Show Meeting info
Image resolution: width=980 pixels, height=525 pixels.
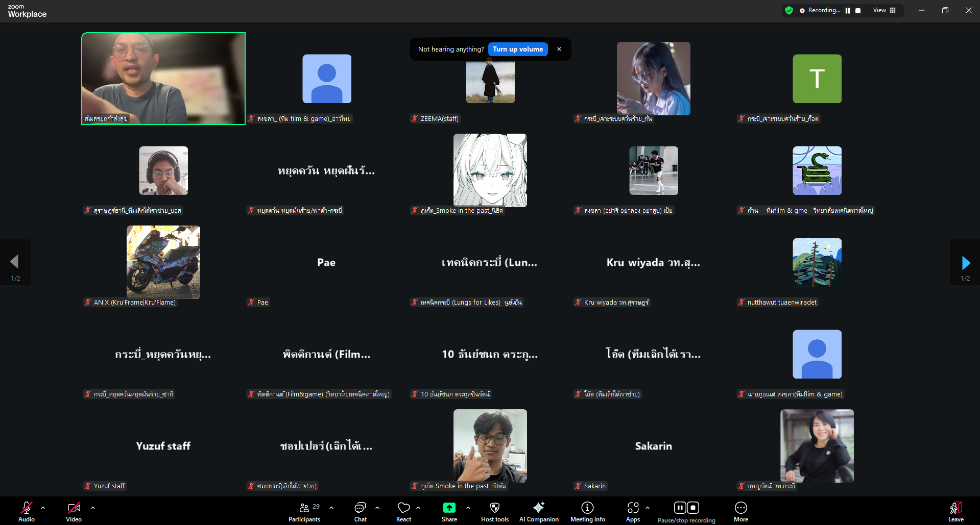point(587,512)
